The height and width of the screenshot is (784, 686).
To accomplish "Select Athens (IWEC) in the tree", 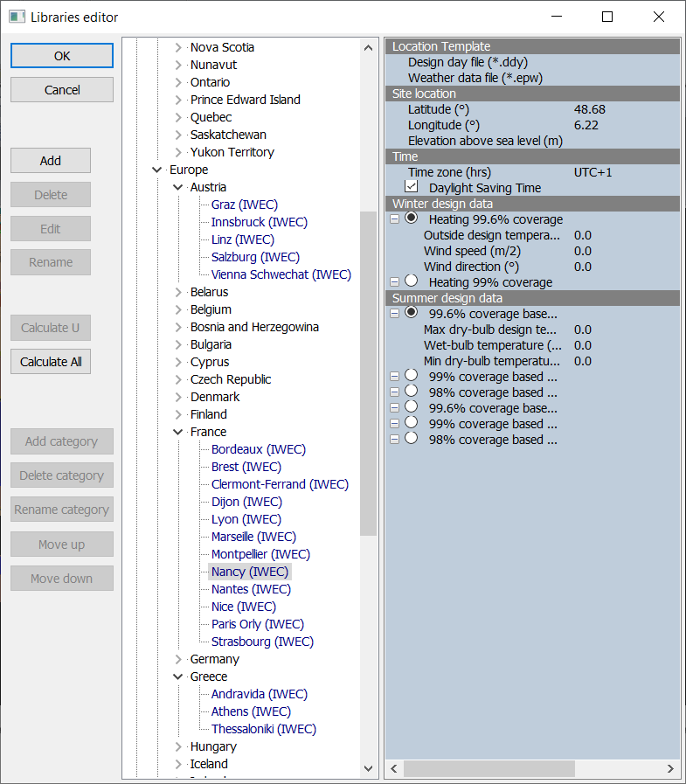I will click(251, 711).
